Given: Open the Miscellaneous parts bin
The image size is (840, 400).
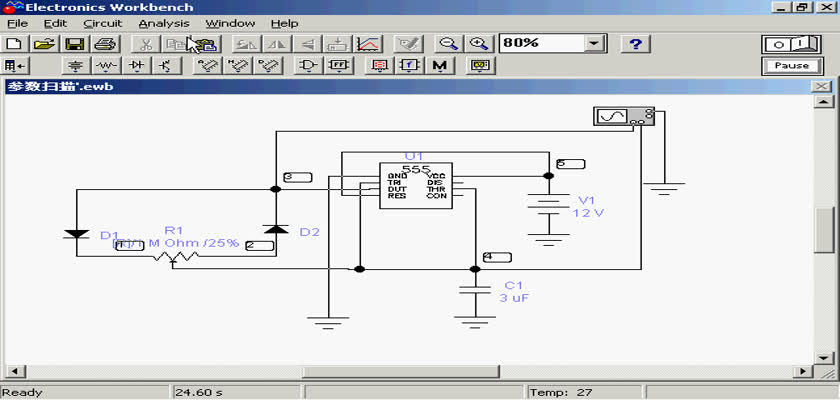Looking at the screenshot, I should (x=440, y=66).
